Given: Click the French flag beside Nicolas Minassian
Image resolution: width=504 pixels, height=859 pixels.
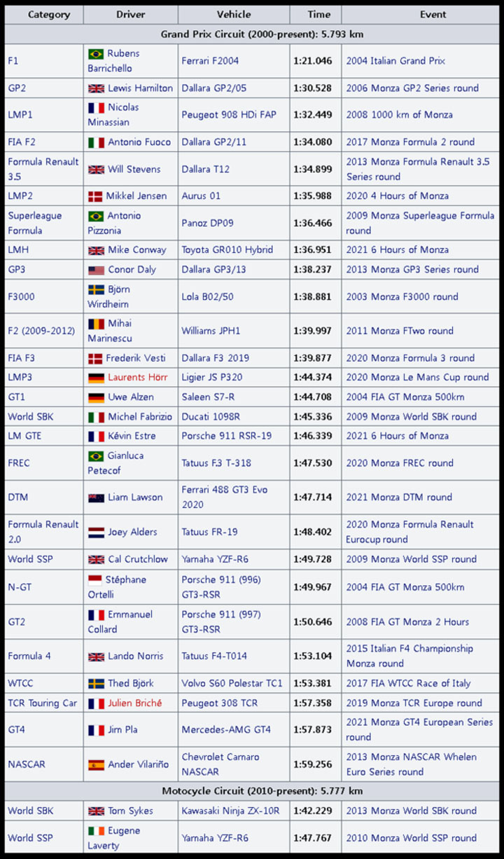Looking at the screenshot, I should tap(96, 108).
